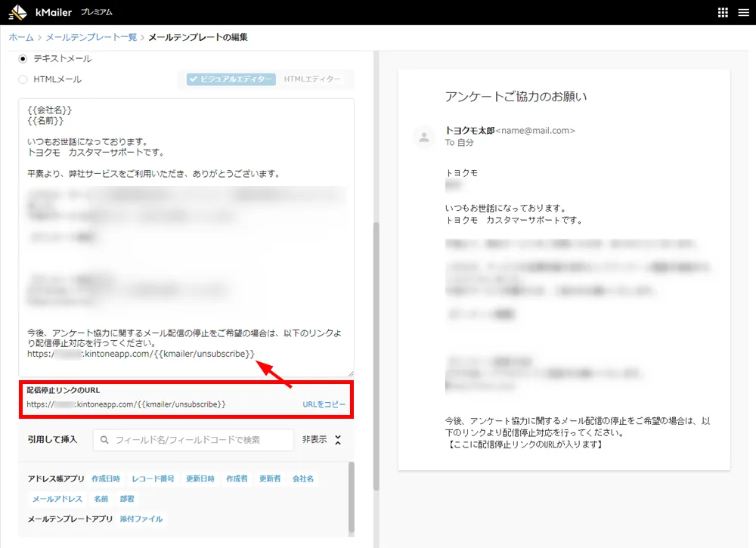Image resolution: width=756 pixels, height=548 pixels.
Task: Insert the 会社名 field tag
Action: [x=303, y=478]
